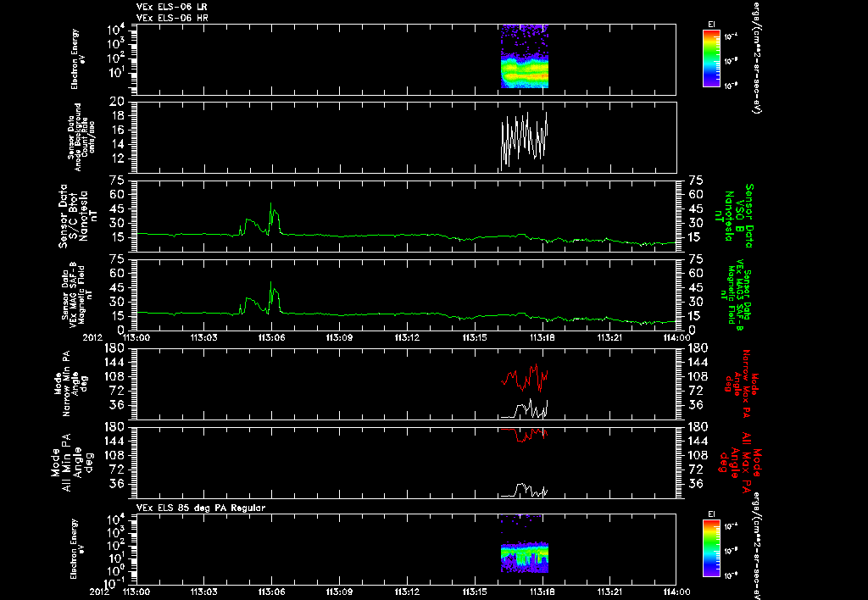Screen dimensions: 868x600
Task: Click the 'VEx ELS 85 deg PA Regular' title
Action: 201,508
